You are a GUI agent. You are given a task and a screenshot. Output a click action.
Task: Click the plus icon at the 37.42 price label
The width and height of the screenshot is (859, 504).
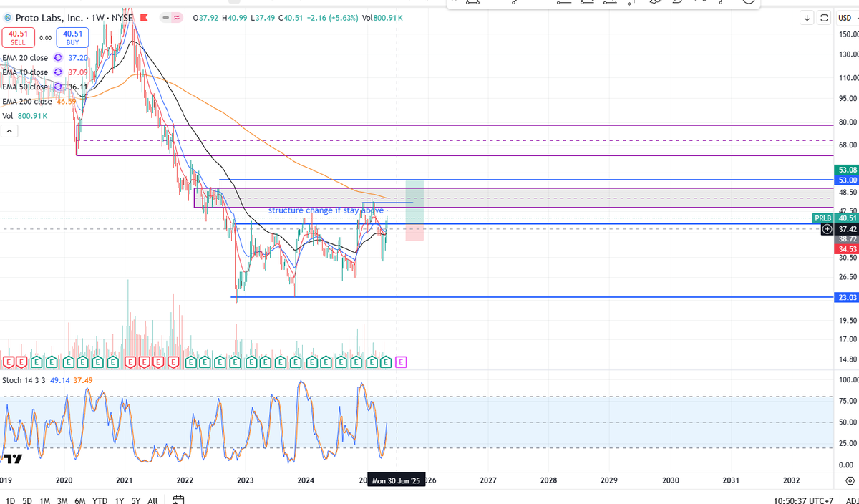[x=828, y=229]
